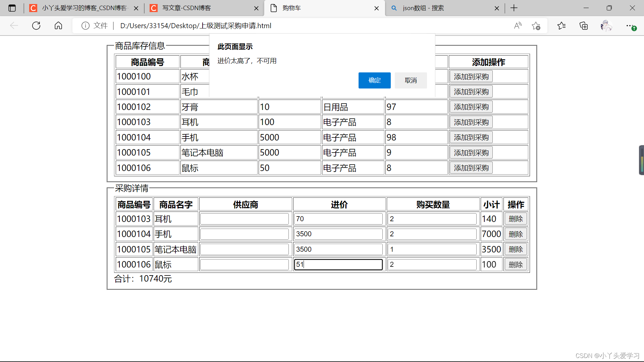Click the stock quantity cell 97
This screenshot has height=362, width=644.
pos(416,107)
